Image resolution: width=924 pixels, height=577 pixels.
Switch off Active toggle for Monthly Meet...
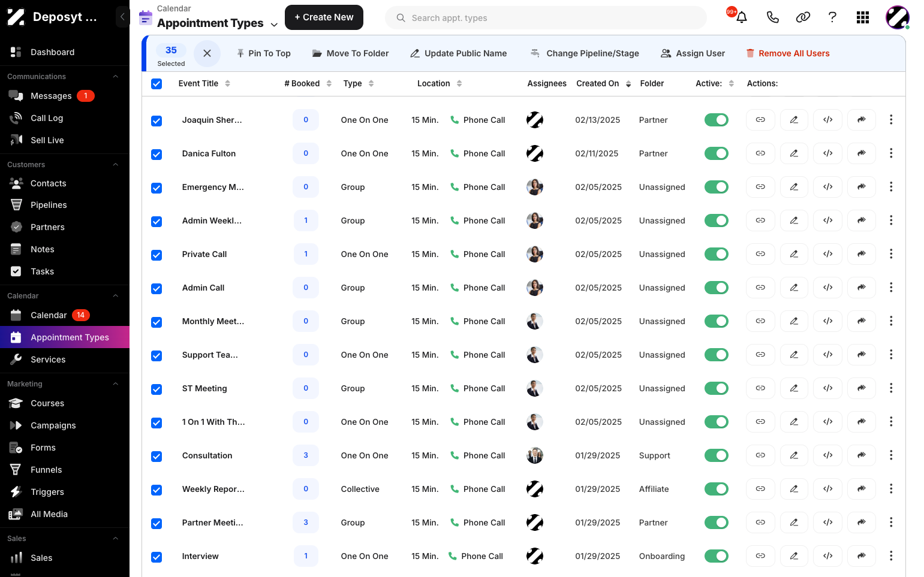(717, 321)
